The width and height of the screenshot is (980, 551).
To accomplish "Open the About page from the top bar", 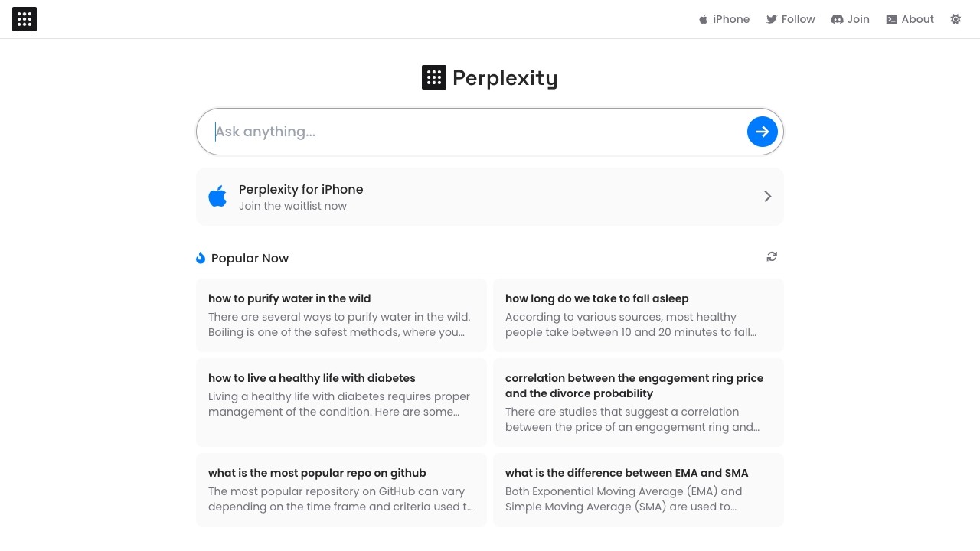I will [917, 19].
